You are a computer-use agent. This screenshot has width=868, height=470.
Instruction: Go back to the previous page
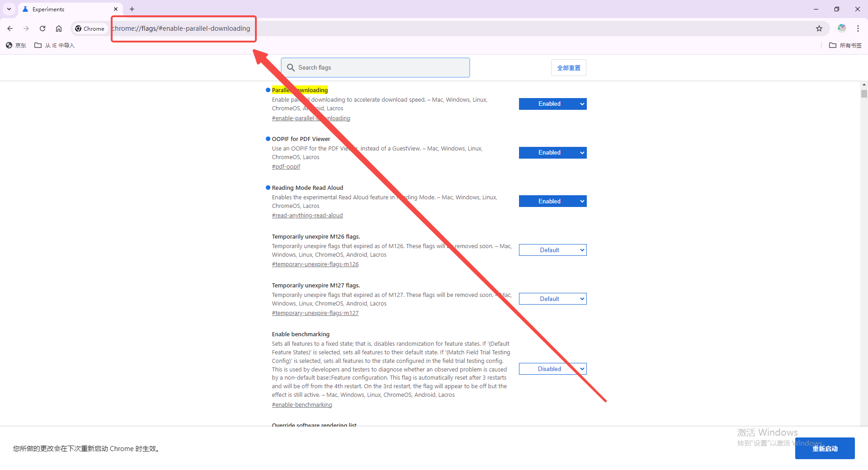tap(10, 28)
